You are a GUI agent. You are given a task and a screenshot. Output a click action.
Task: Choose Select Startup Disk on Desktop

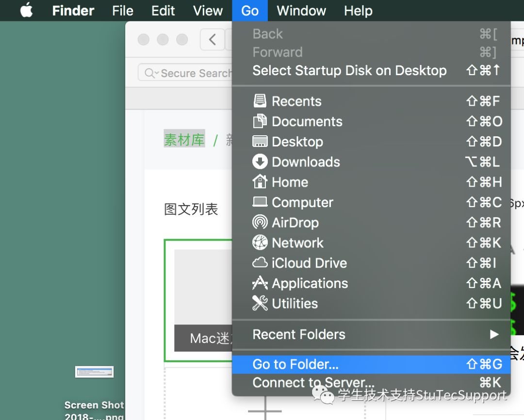(349, 70)
